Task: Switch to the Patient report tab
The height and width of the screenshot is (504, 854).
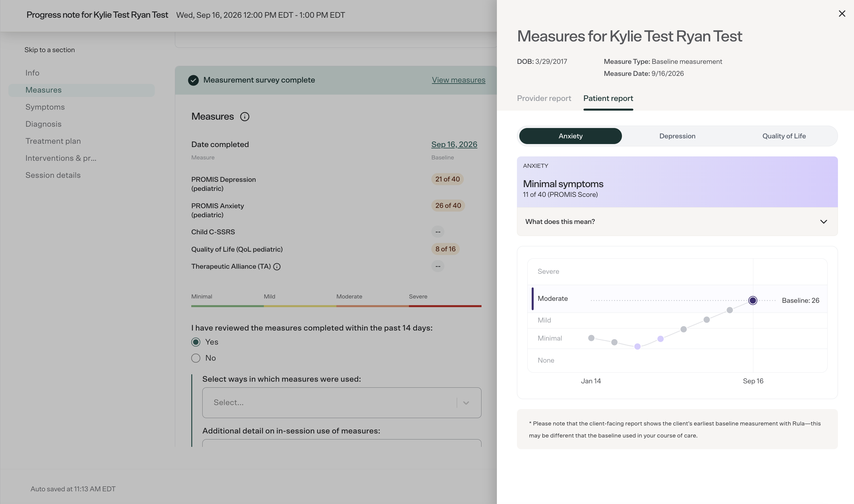Action: pos(608,98)
